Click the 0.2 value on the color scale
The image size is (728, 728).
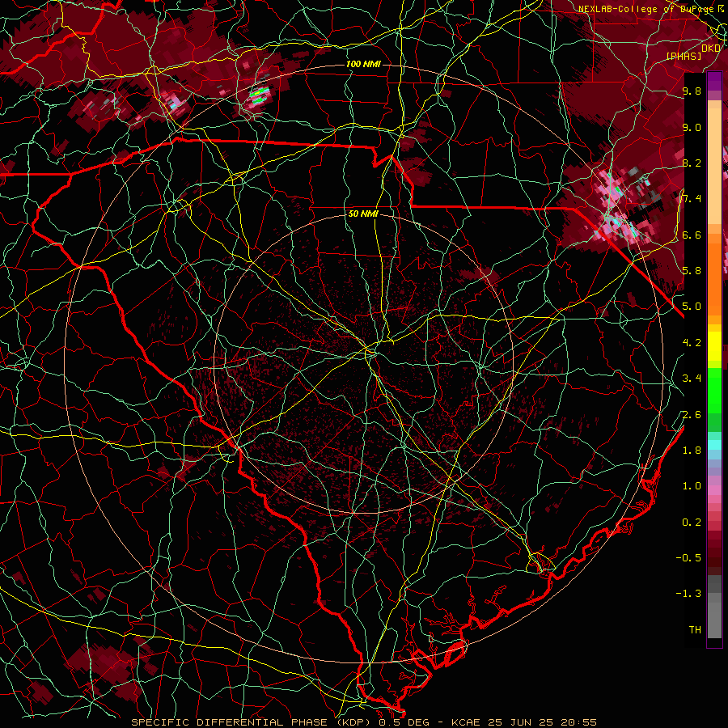pos(692,523)
